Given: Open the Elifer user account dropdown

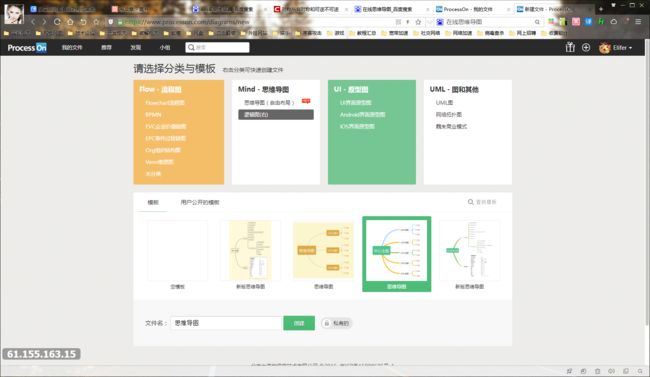Looking at the screenshot, I should click(616, 48).
